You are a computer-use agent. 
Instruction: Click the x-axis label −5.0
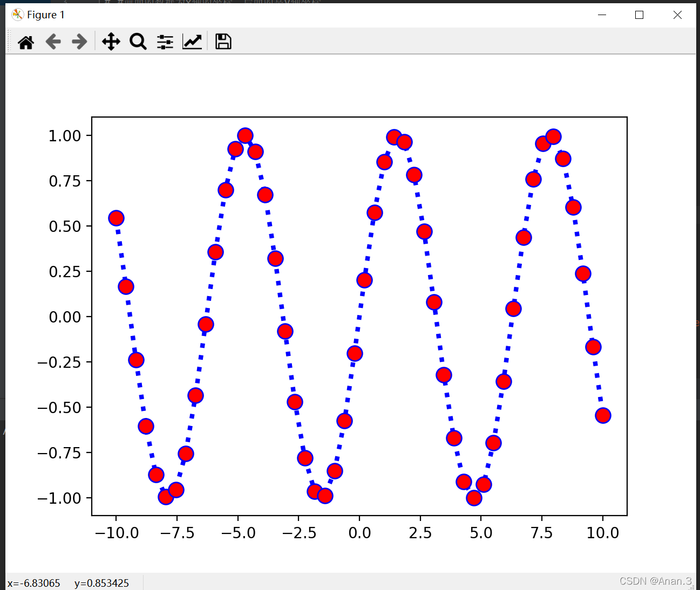click(x=238, y=533)
